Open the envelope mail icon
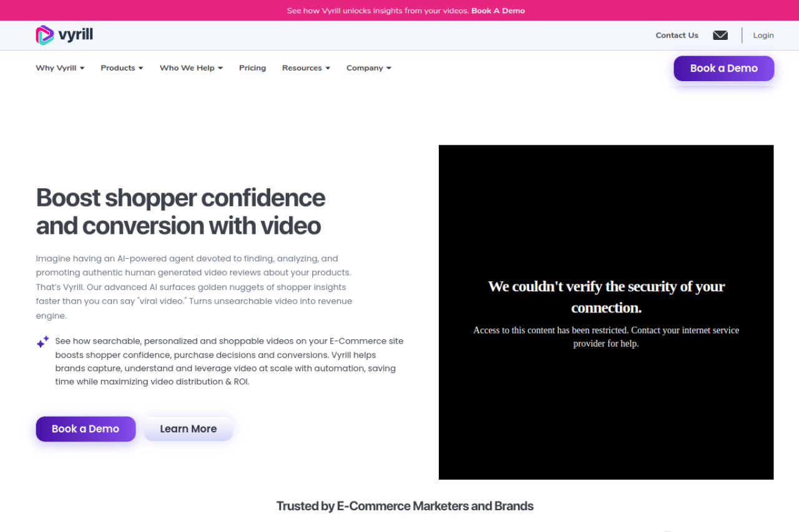This screenshot has height=532, width=799. (720, 36)
